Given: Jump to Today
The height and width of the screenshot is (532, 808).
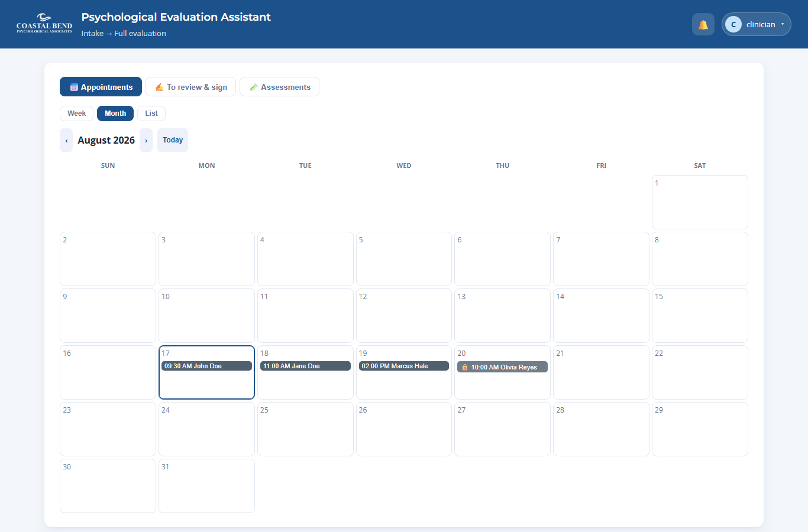Looking at the screenshot, I should [173, 140].
